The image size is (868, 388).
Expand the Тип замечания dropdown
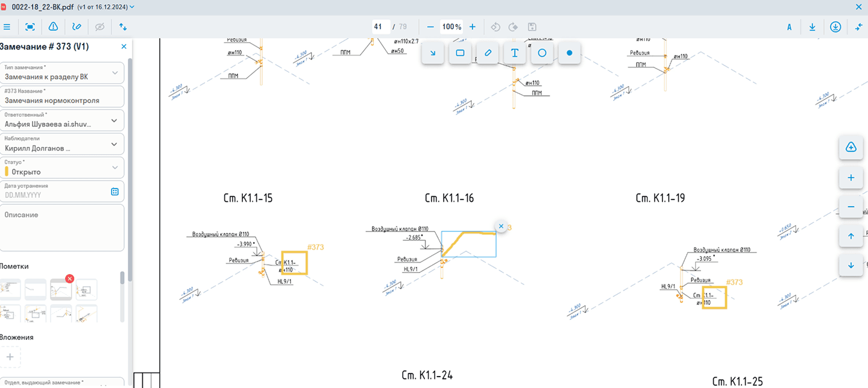[115, 73]
